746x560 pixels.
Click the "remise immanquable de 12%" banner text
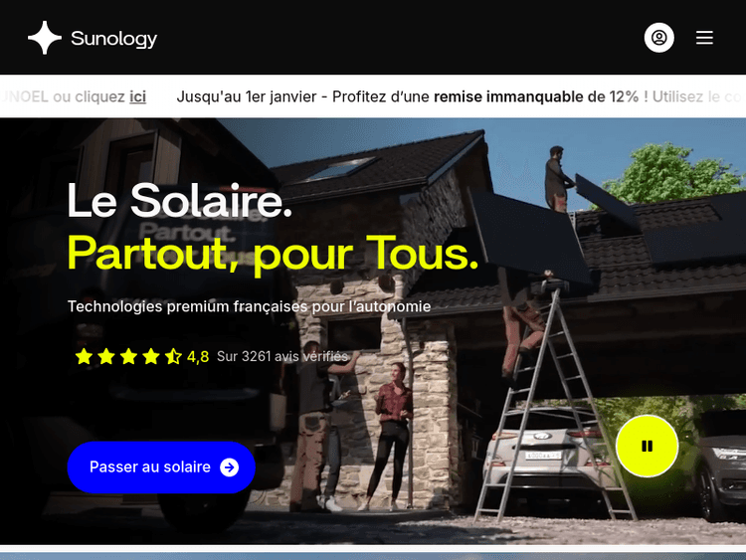(536, 96)
